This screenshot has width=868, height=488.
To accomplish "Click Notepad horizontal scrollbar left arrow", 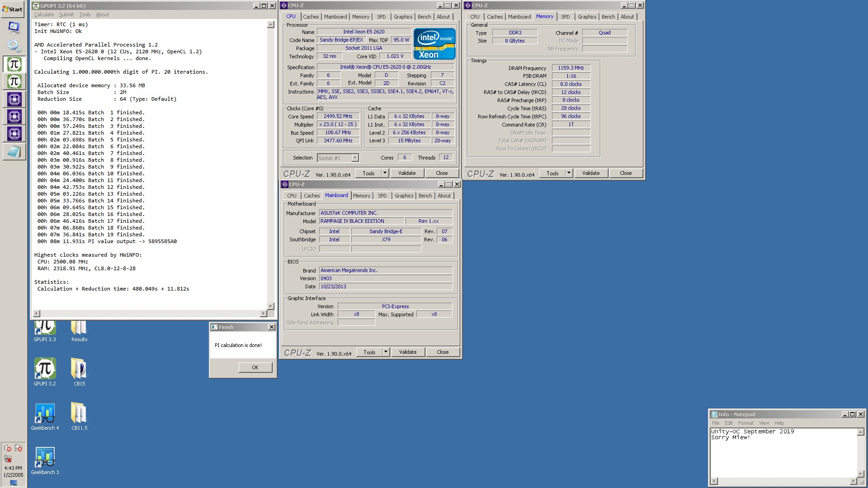I will (x=714, y=481).
